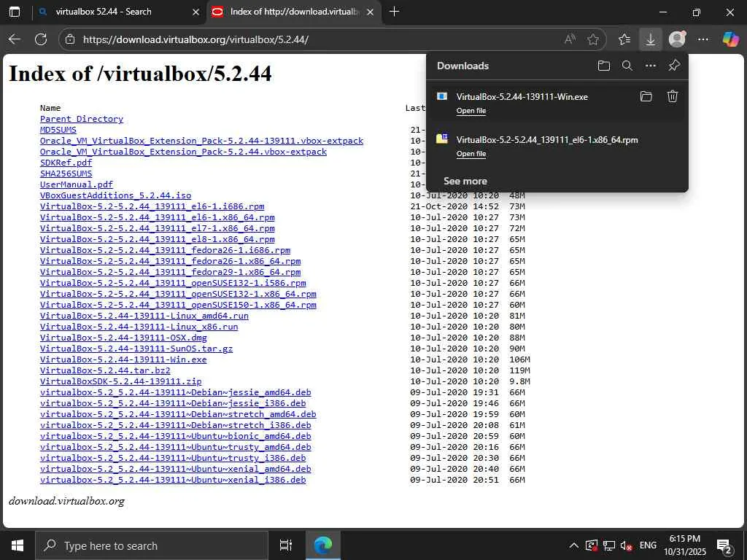Screen dimensions: 747x560
Task: Reload the page with Refresh icon
Action: pos(41,39)
